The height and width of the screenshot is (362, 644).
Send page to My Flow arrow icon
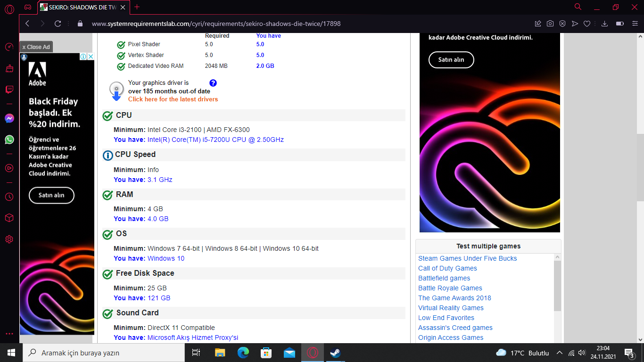click(575, 24)
